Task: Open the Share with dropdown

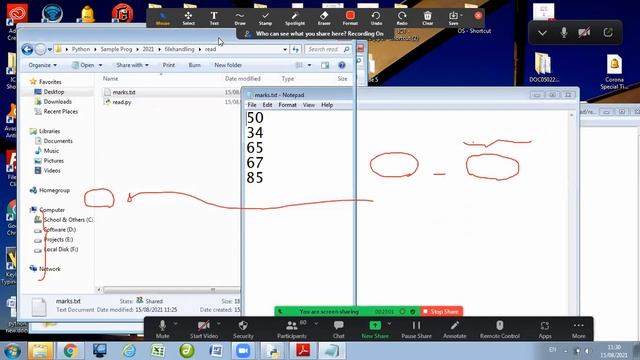Action: [132, 65]
